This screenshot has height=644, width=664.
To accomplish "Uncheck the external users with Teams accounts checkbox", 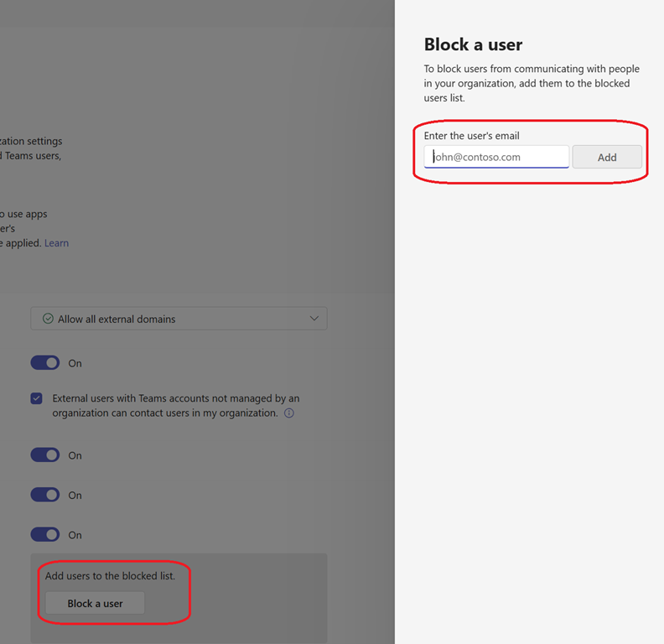I will (x=37, y=399).
